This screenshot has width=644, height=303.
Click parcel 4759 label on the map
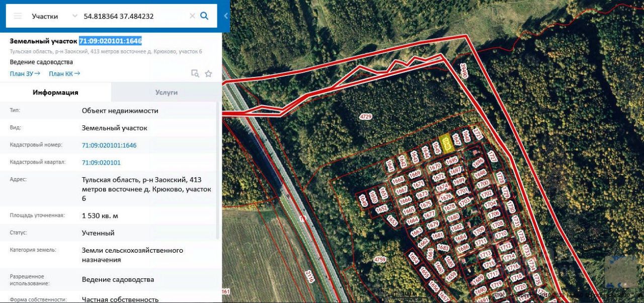[380, 260]
